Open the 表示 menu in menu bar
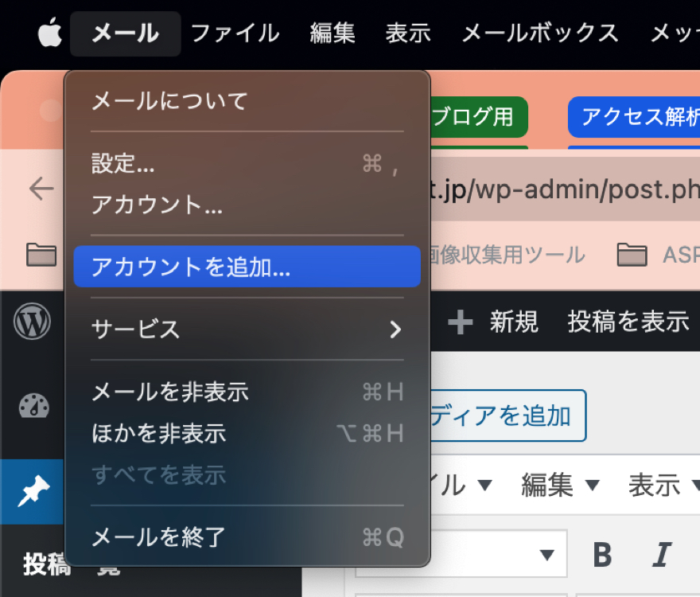This screenshot has width=700, height=597. (x=408, y=33)
